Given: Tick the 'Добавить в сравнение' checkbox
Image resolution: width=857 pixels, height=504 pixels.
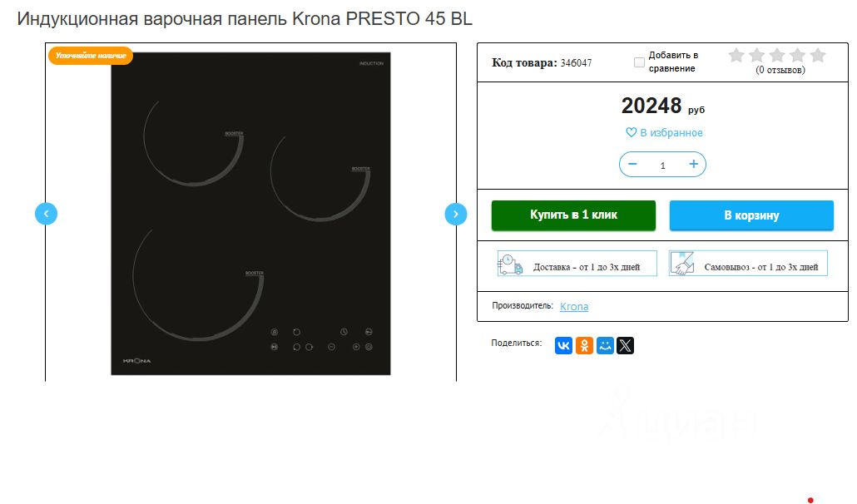Looking at the screenshot, I should (x=639, y=62).
